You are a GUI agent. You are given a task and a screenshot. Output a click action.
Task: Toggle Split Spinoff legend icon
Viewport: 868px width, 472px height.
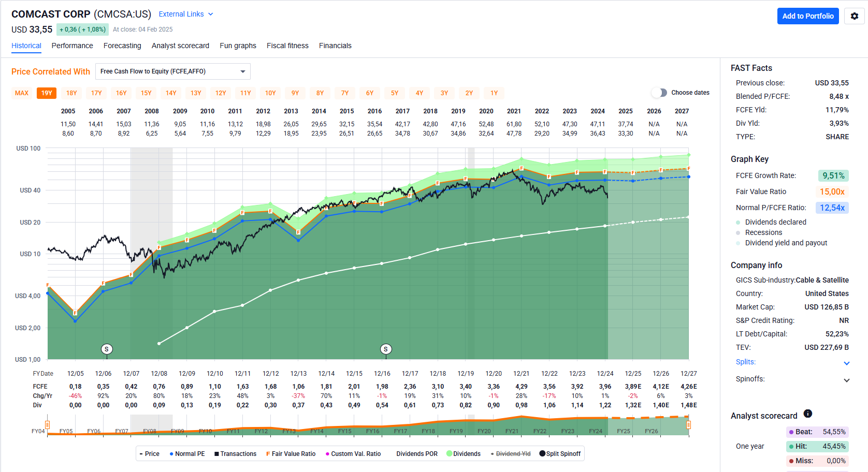click(542, 453)
